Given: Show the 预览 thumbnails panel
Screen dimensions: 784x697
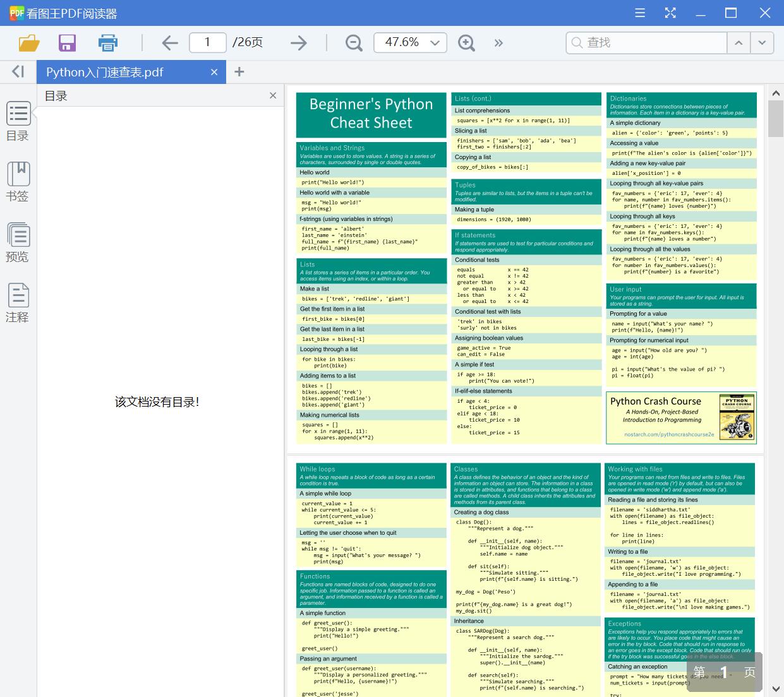Looking at the screenshot, I should point(18,242).
